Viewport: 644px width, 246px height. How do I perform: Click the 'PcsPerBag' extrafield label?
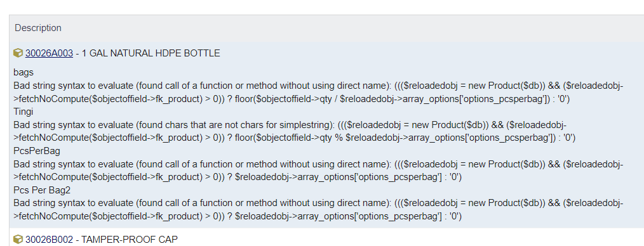pos(37,151)
